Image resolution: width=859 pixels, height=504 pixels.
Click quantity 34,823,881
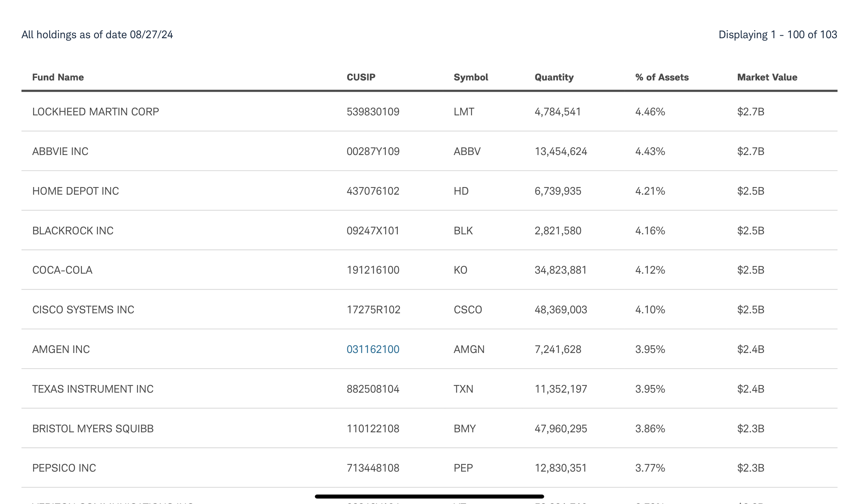tap(561, 270)
